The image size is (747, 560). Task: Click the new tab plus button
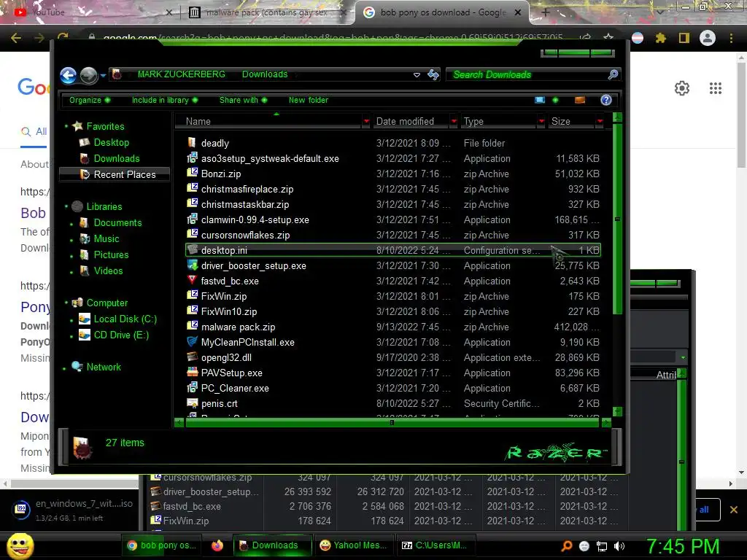click(x=546, y=12)
